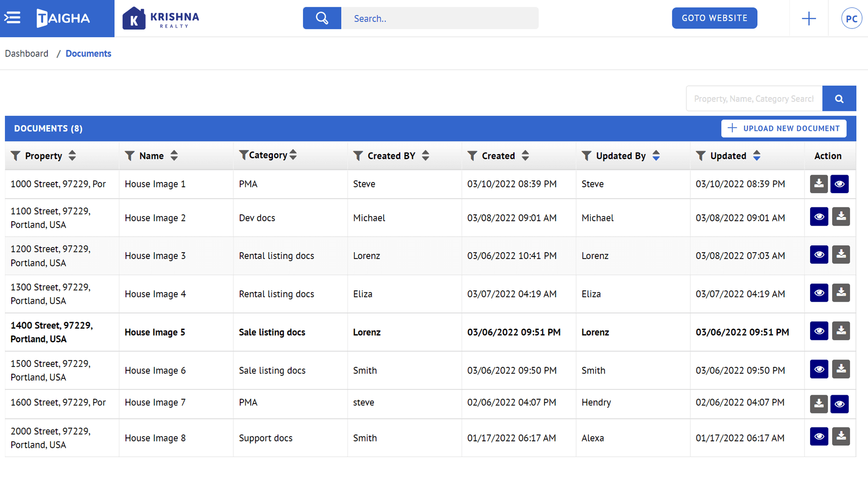
Task: Filter by Created column funnel icon
Action: click(x=472, y=156)
